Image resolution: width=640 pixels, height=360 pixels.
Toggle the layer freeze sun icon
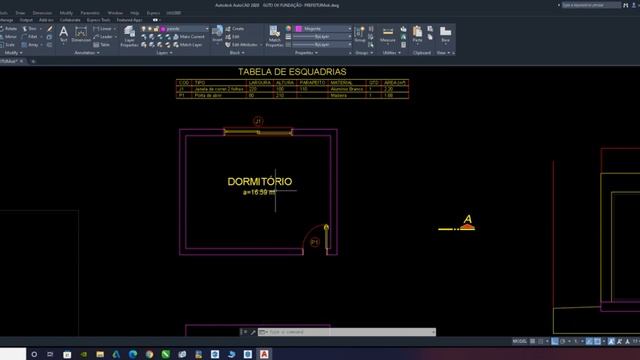click(150, 29)
